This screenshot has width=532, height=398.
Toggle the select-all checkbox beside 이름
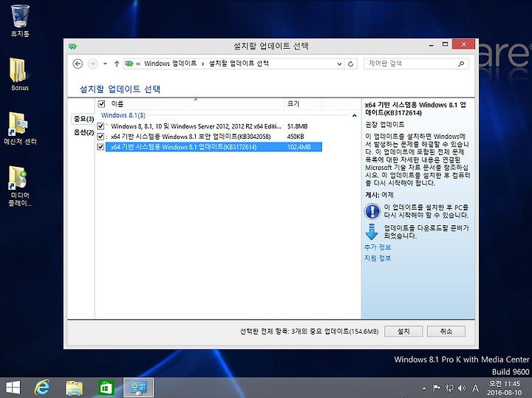pos(101,103)
